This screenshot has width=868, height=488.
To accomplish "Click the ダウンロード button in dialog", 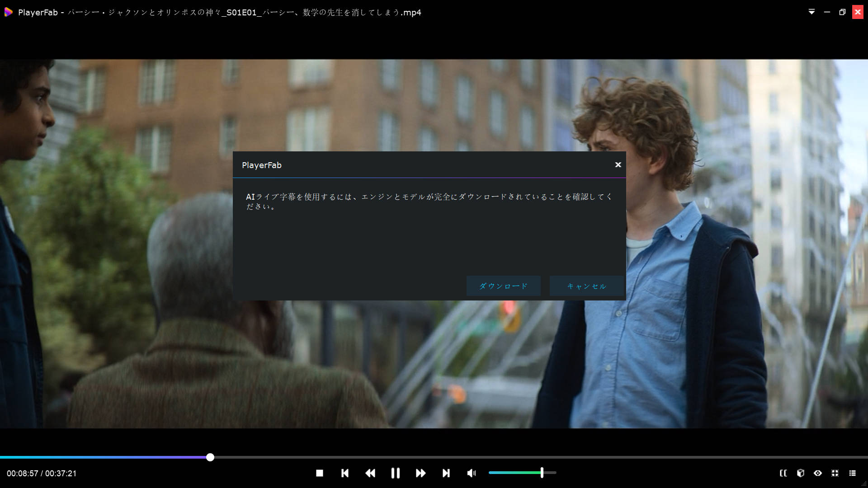I will 503,286.
